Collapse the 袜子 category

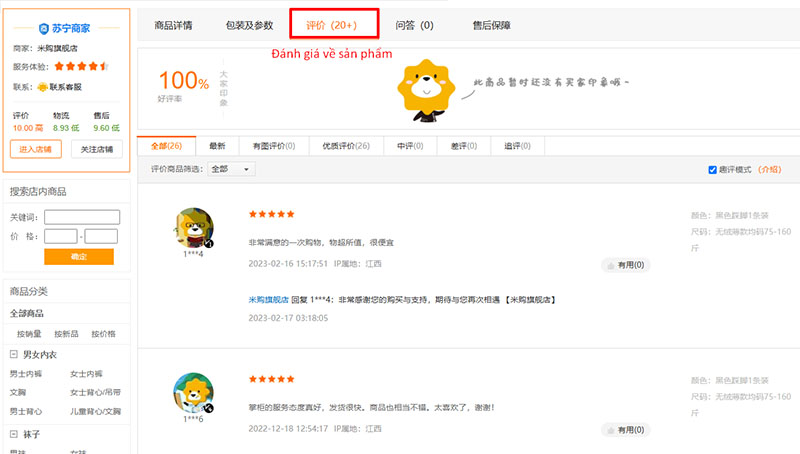pos(14,434)
